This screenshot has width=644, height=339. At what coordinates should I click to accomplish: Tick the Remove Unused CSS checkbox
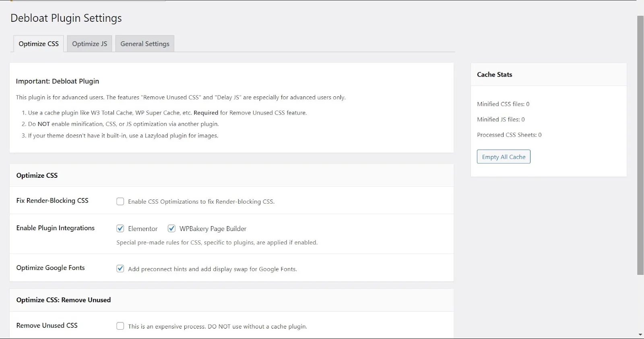point(120,326)
